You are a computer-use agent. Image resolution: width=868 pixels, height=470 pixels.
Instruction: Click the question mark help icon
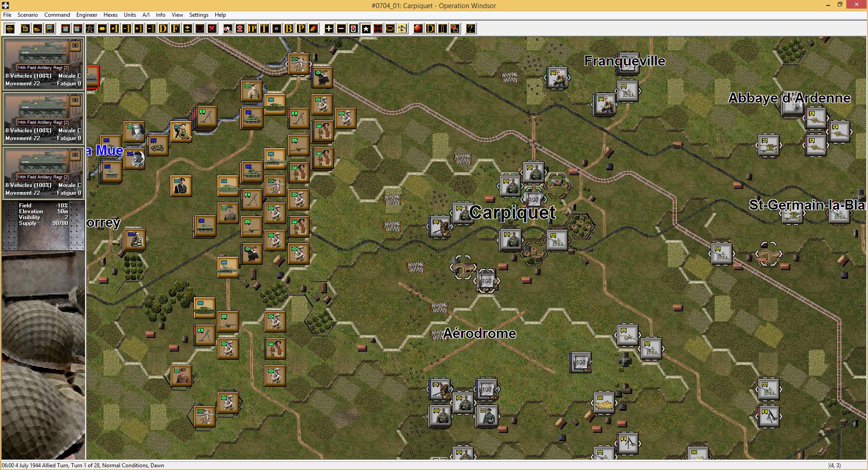click(471, 29)
